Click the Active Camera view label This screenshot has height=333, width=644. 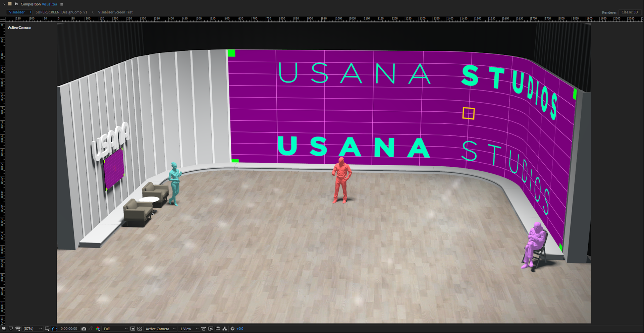tap(19, 27)
